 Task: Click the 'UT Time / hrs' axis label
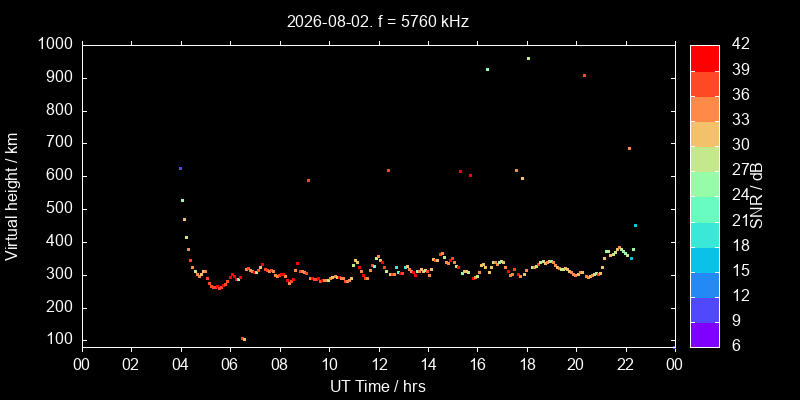point(378,386)
